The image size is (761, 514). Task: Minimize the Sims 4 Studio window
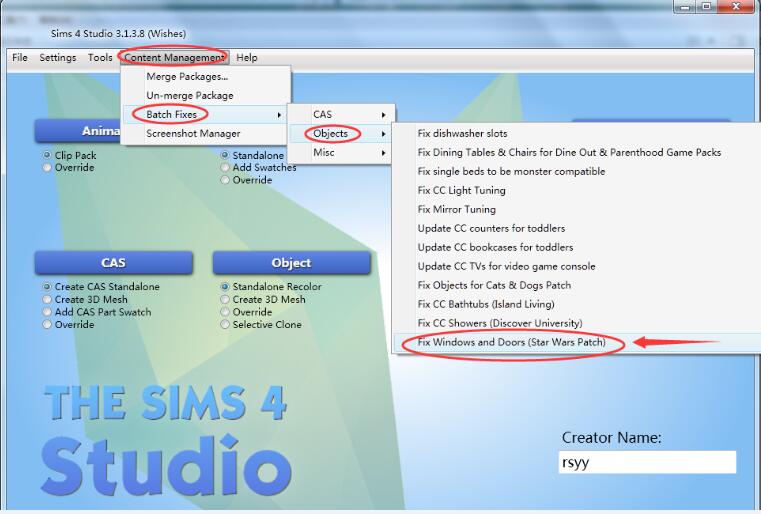tap(684, 6)
